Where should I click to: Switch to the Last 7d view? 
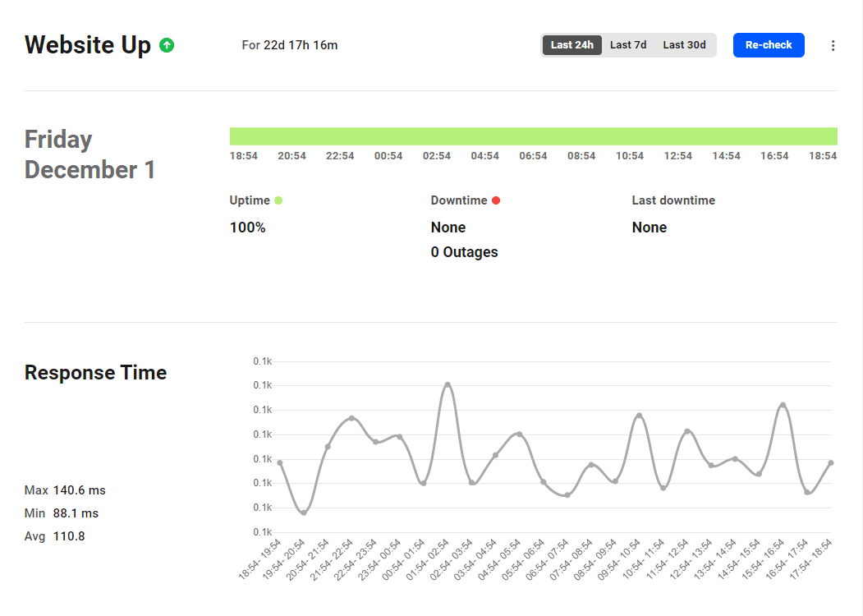click(x=628, y=45)
